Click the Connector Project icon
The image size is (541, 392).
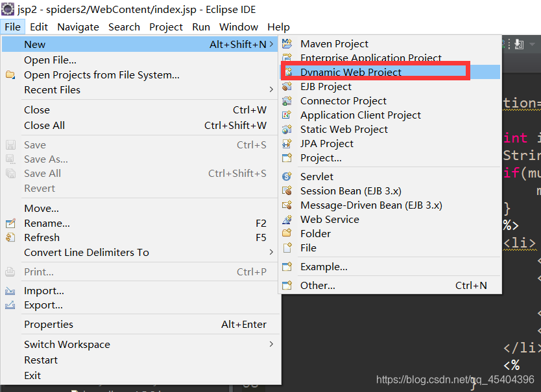point(287,100)
